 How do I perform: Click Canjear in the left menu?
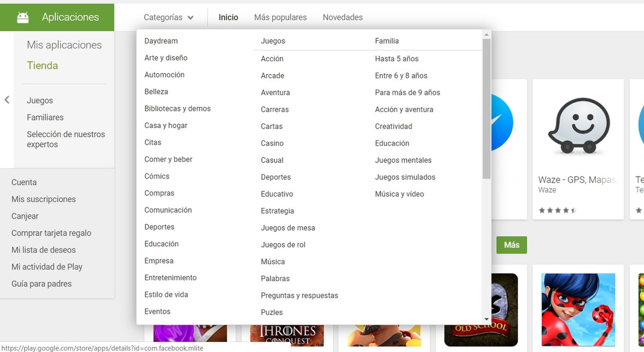25,216
